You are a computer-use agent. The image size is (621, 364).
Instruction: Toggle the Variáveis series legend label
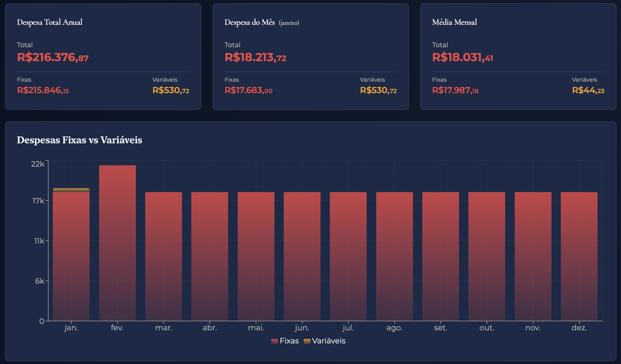pos(329,341)
